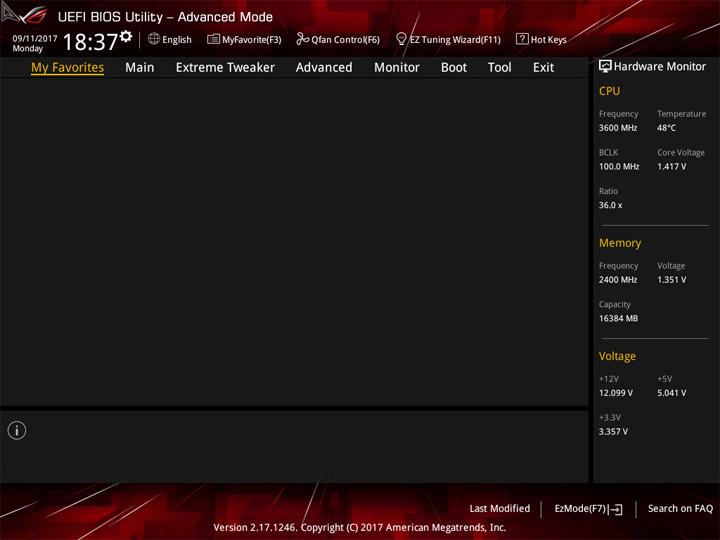Click the 18:37 clock time

click(x=90, y=42)
